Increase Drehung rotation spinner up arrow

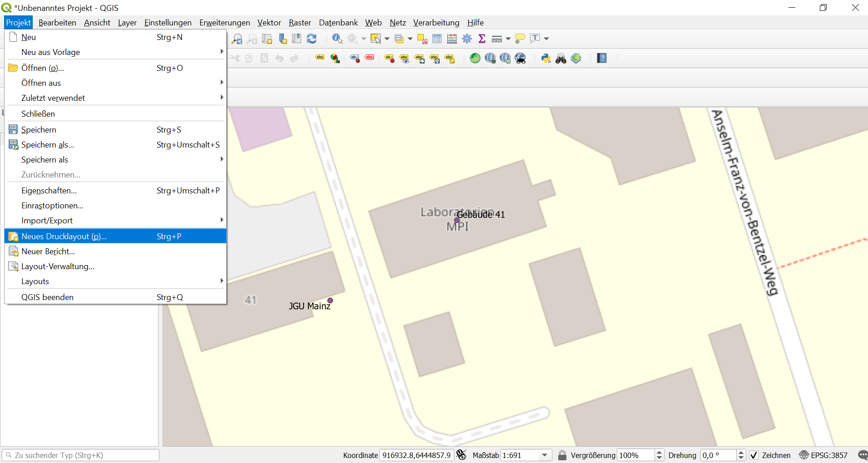(x=741, y=453)
